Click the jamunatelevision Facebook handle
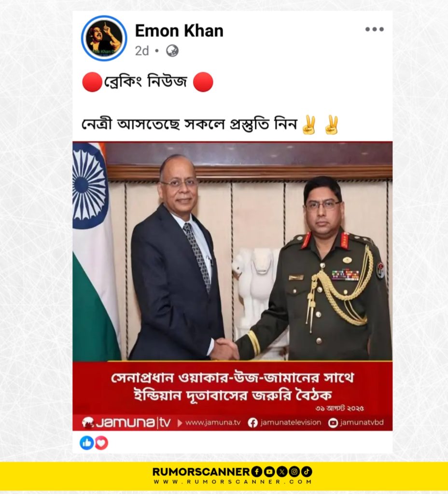Image resolution: width=448 pixels, height=494 pixels. click(291, 423)
